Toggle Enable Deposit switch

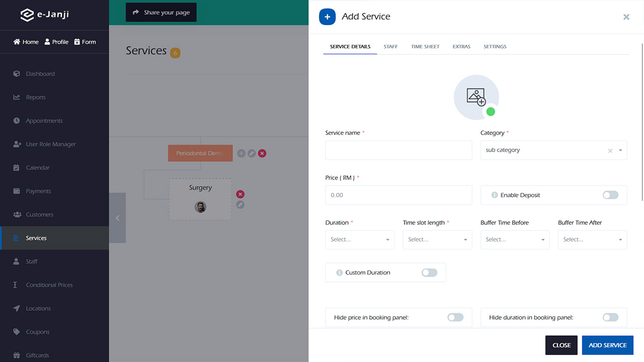610,195
